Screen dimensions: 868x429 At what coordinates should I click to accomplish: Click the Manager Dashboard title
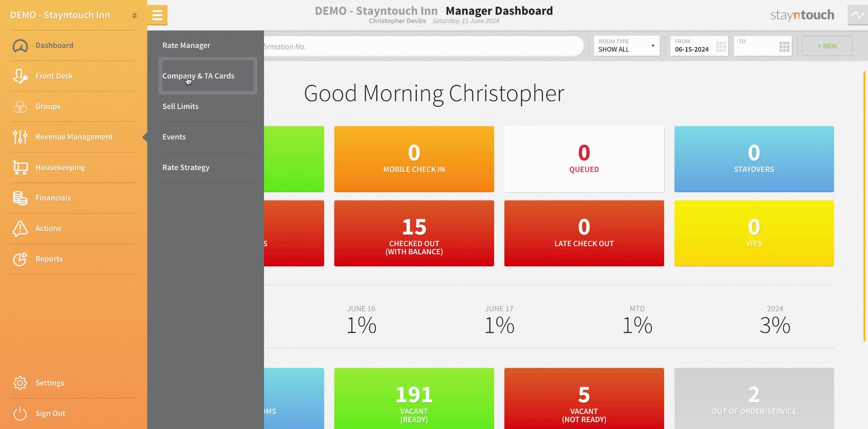tap(499, 11)
